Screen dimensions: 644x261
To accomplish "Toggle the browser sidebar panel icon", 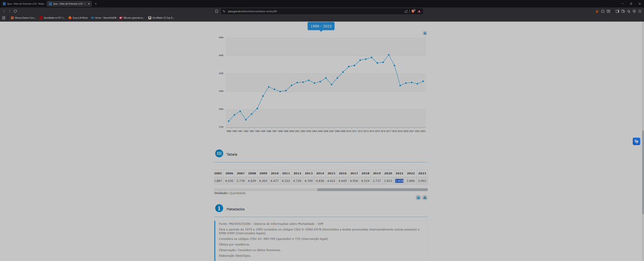I will pos(617,11).
